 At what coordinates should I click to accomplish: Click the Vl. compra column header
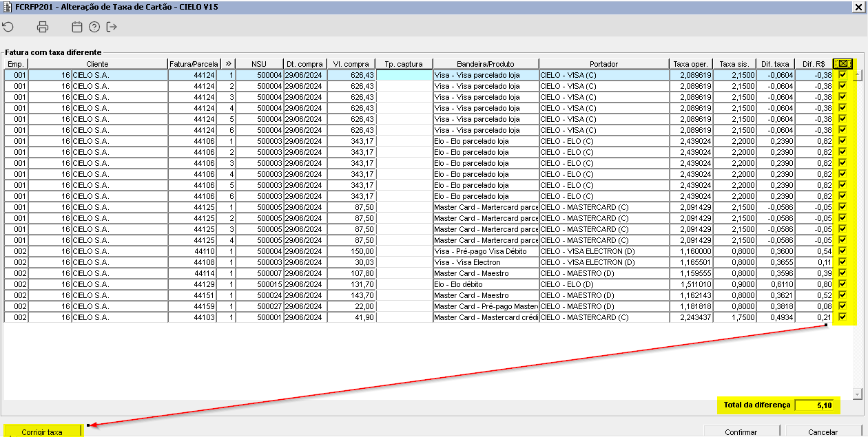click(351, 64)
